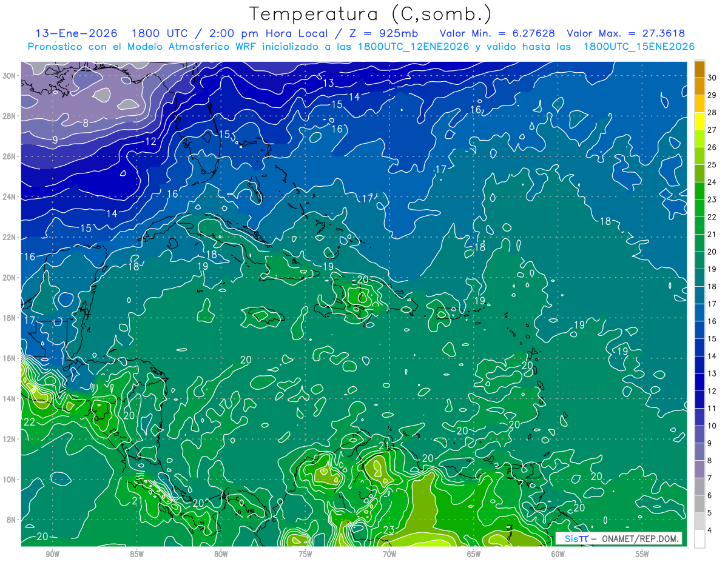Click the contour label 13 at top
The height and width of the screenshot is (562, 728).
point(328,83)
